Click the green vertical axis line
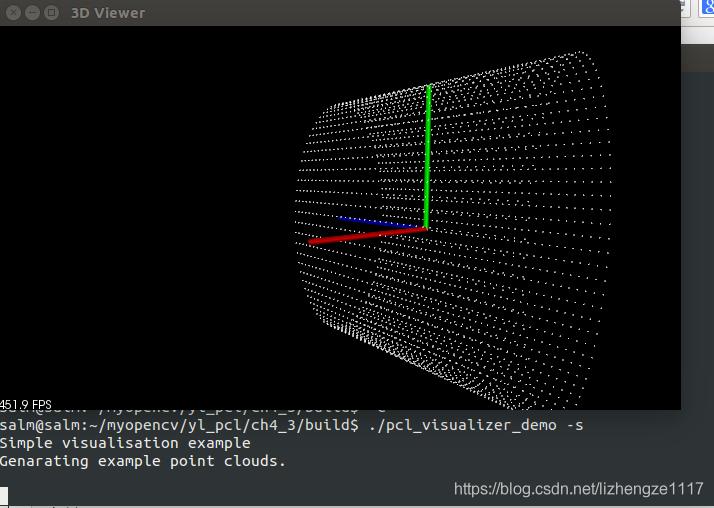Screen dimensions: 714x508 [428, 150]
